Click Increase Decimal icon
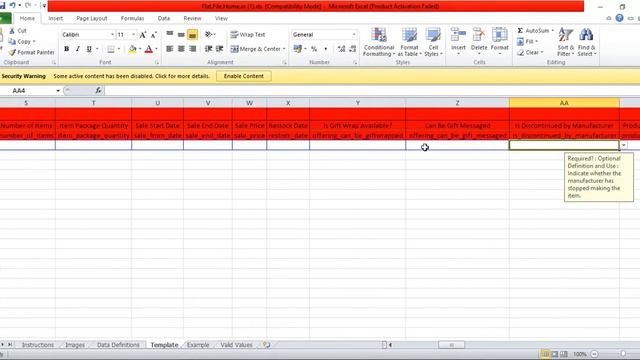Image resolution: width=640 pixels, height=360 pixels. tap(342, 49)
